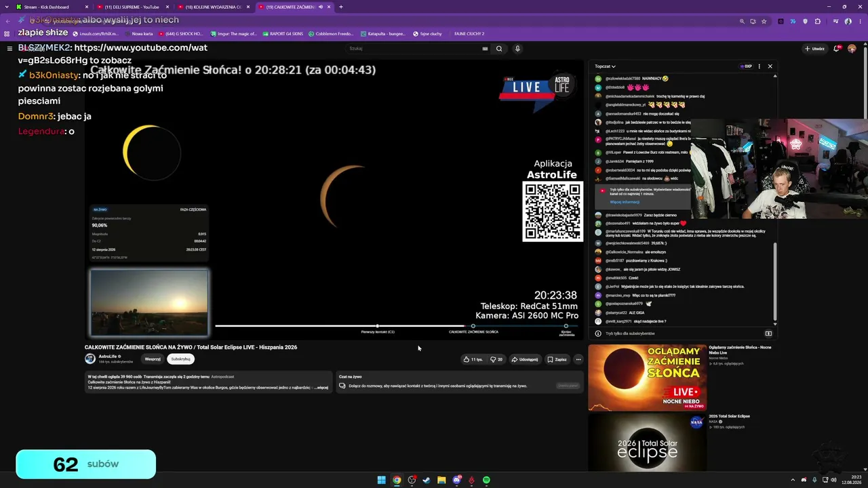868x488 pixels.
Task: Show hidden system tray icons
Action: point(791,480)
